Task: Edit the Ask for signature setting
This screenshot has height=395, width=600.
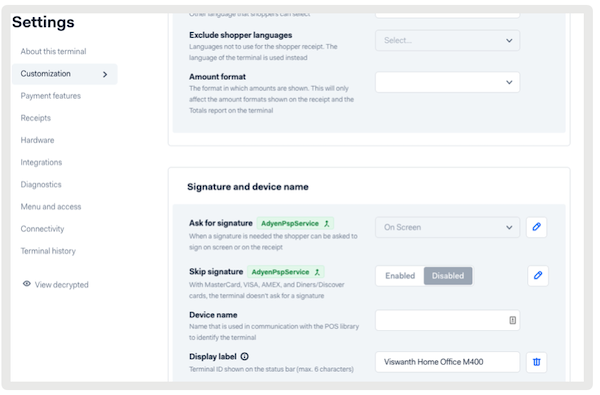Action: pos(536,227)
